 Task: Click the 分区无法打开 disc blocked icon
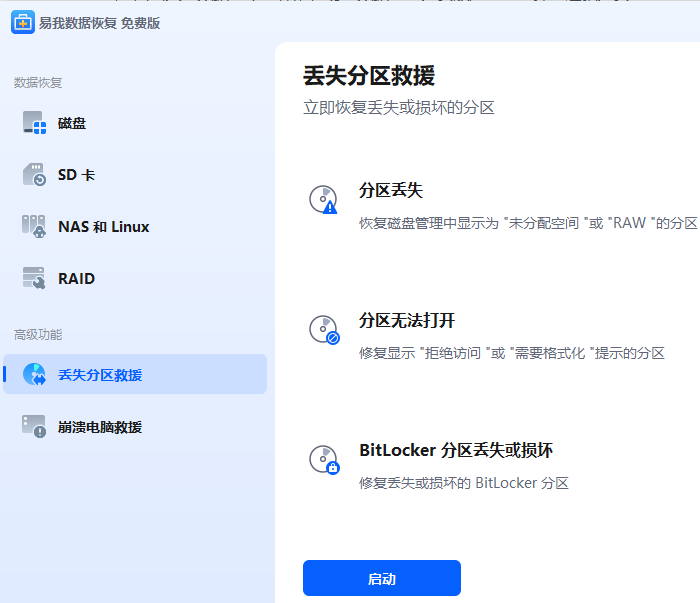pos(324,330)
